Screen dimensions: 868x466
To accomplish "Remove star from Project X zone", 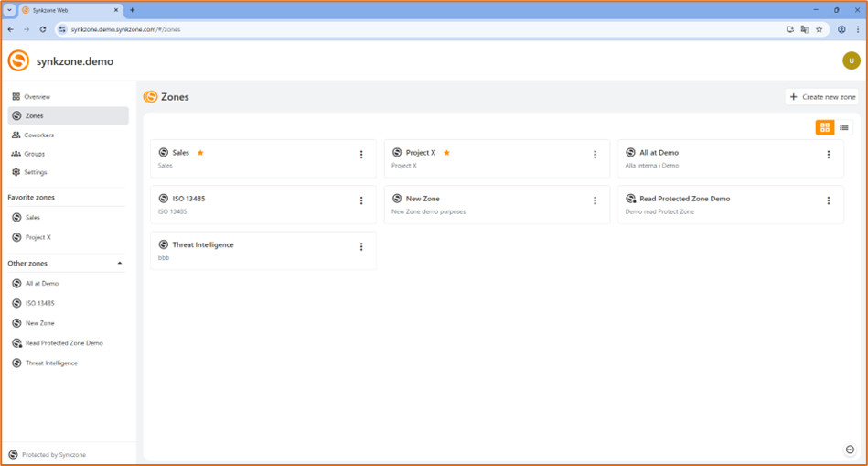I will (x=446, y=153).
